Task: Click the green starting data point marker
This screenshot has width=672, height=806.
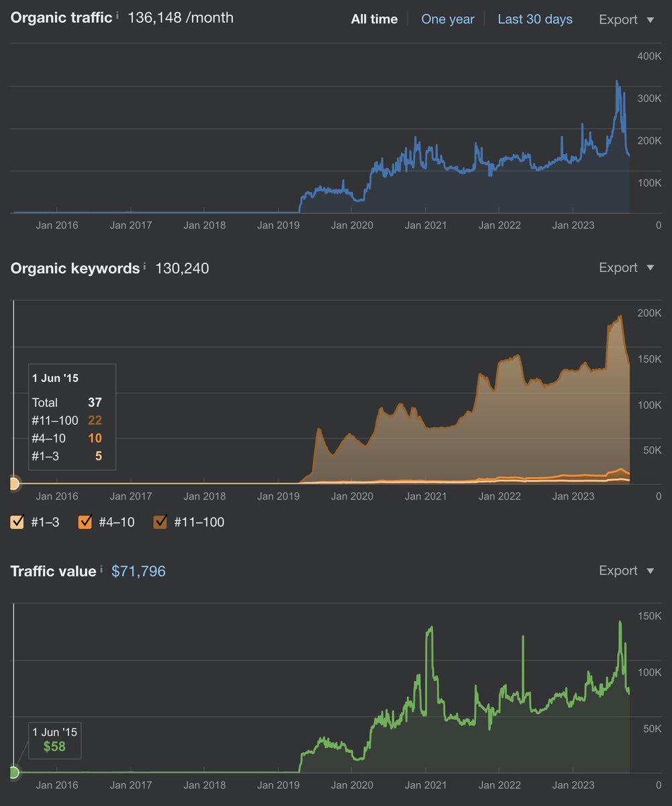Action: [x=13, y=772]
